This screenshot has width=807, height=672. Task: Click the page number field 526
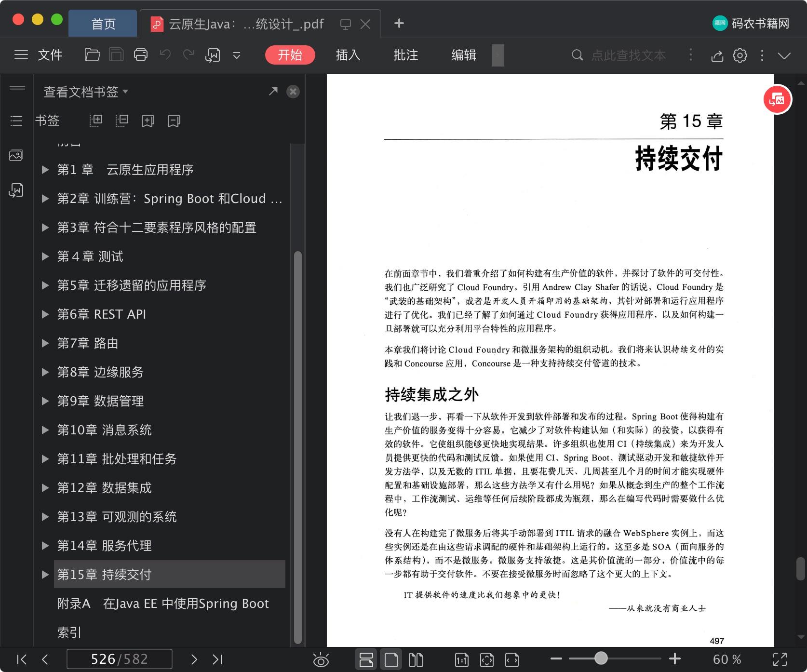pos(119,659)
